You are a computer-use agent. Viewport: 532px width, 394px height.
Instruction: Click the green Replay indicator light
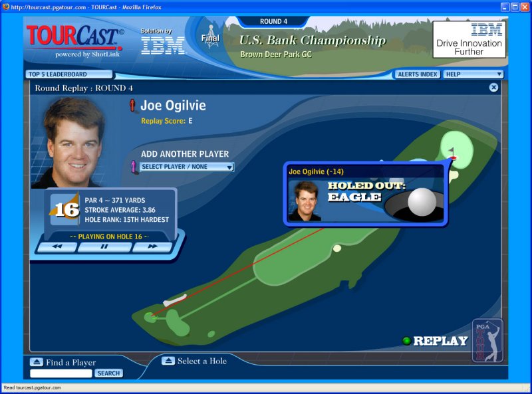pyautogui.click(x=406, y=341)
